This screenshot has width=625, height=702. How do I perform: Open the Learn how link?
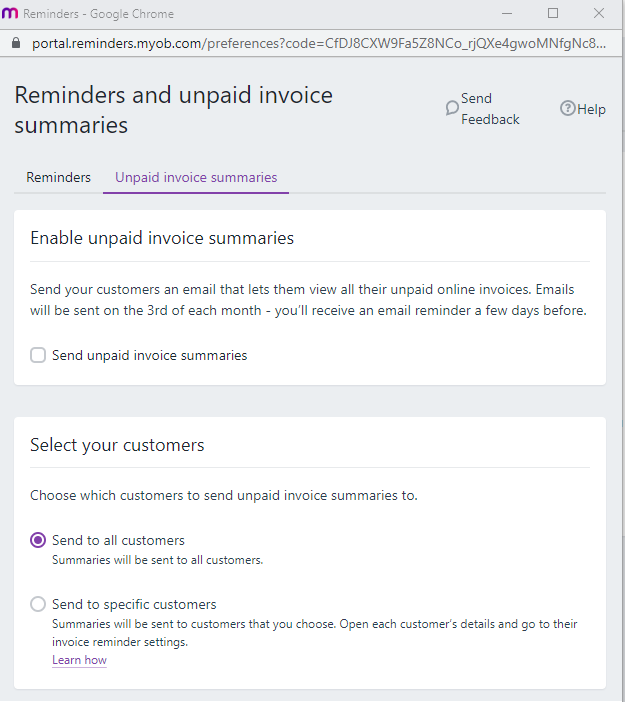point(79,660)
